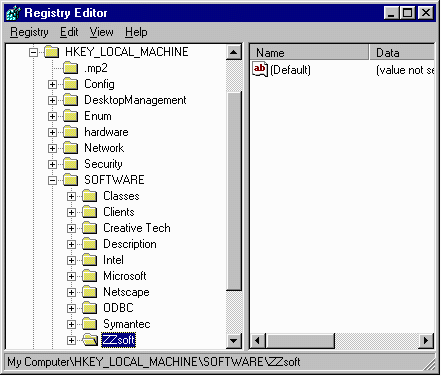Click the tree pane vertical scrollbar thumb
Screen dimensions: 441x376
pos(234,191)
